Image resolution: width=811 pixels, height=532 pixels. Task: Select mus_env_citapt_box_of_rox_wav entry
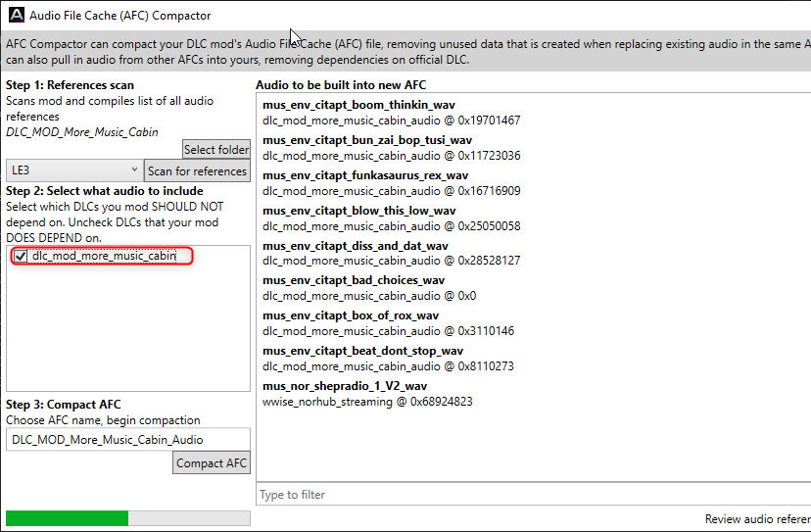(350, 315)
